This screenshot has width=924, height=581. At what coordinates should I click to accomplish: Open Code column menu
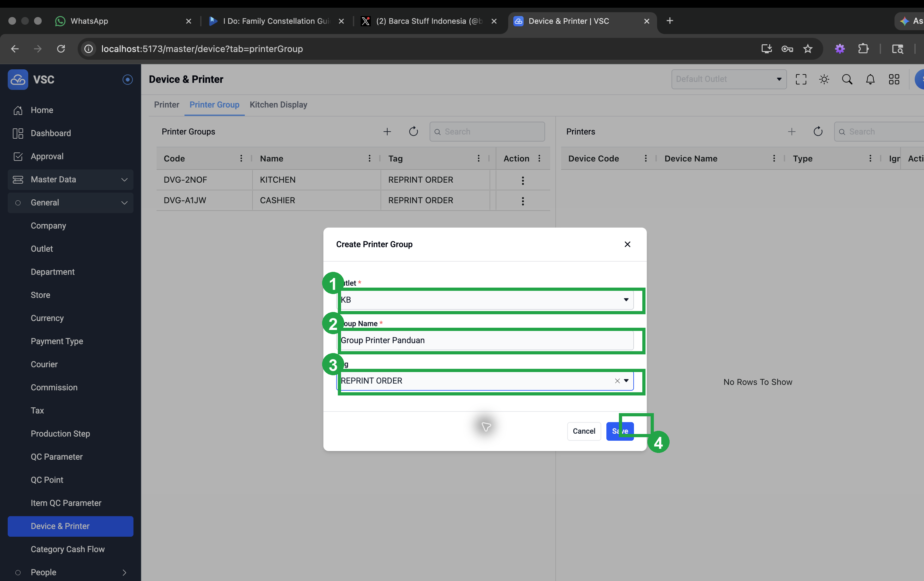tap(241, 158)
